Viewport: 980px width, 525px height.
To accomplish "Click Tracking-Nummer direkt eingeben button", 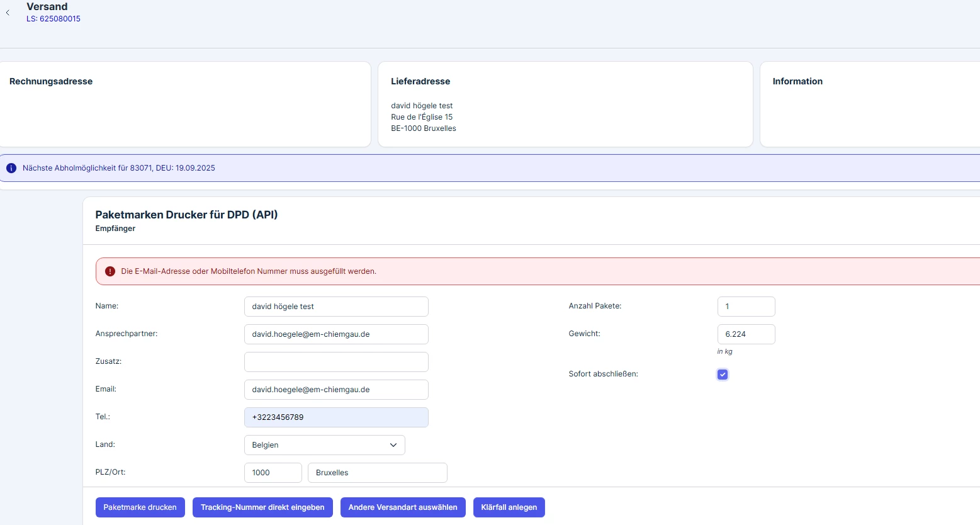I will (262, 507).
